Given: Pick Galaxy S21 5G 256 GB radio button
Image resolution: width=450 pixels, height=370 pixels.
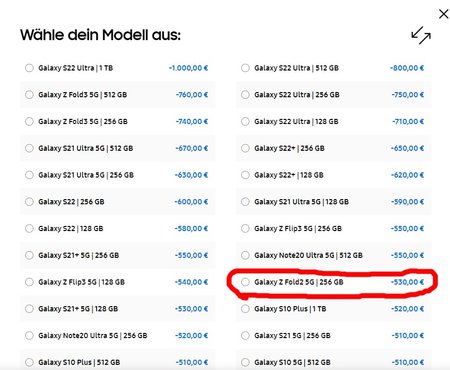Looking at the screenshot, I should 245,335.
